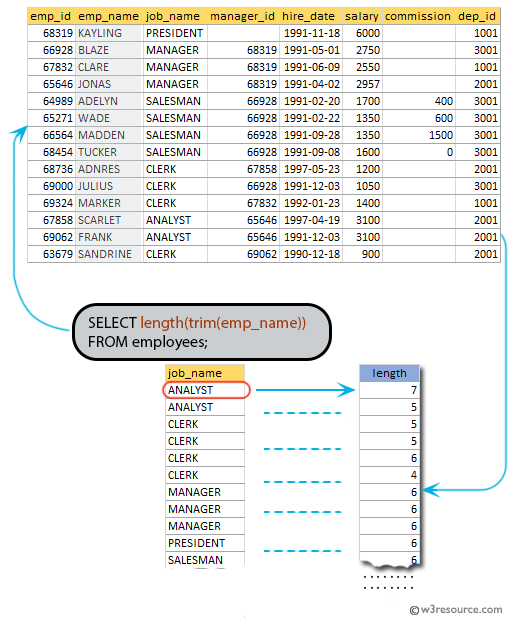524x623 pixels.
Task: Select the salary value 900
Action: click(362, 254)
